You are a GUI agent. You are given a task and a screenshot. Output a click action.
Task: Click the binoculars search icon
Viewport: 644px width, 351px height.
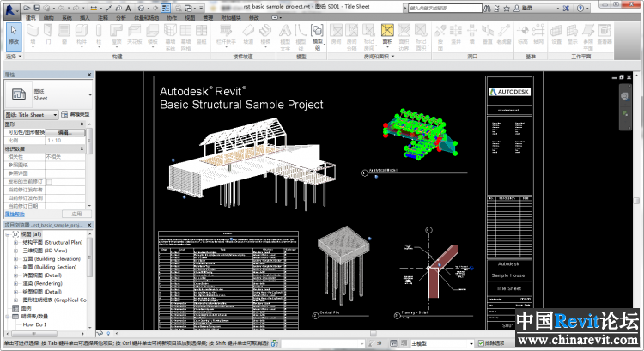click(487, 9)
